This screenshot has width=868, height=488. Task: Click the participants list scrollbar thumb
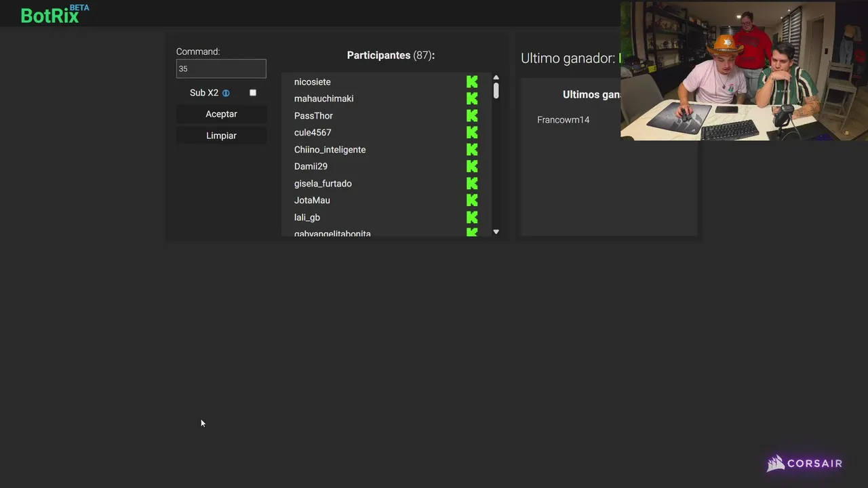pos(496,90)
